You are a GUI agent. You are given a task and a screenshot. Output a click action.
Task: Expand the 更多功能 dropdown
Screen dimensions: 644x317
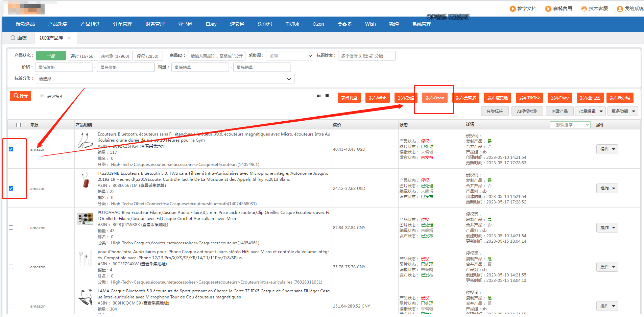[623, 111]
